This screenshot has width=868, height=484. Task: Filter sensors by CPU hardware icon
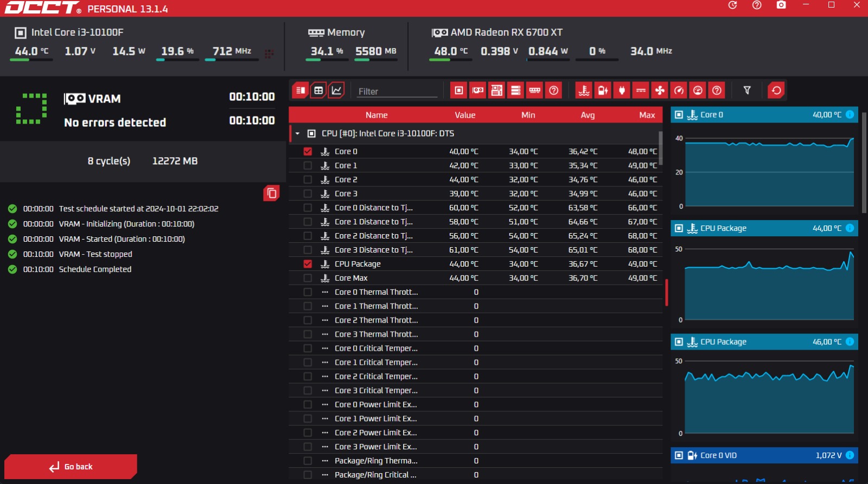click(459, 91)
